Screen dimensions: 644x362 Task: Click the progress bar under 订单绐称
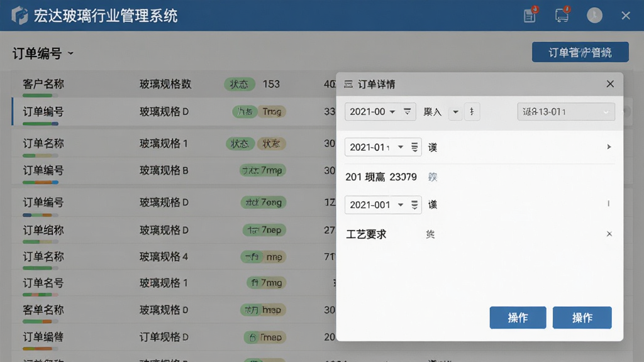(x=40, y=242)
